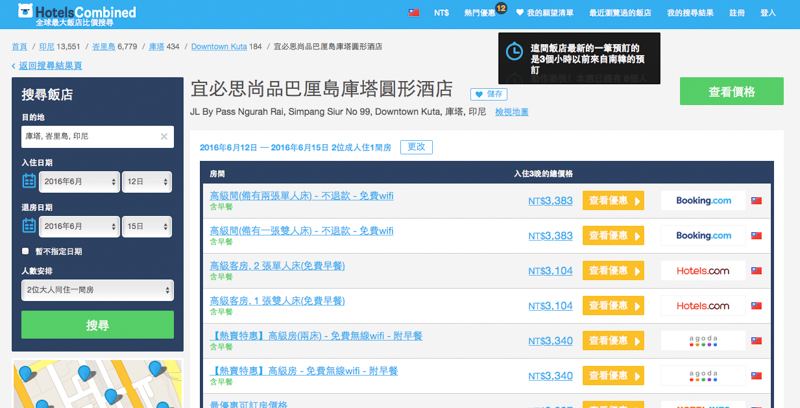Click 註冊 in top navigation
The image size is (800, 408).
[737, 13]
